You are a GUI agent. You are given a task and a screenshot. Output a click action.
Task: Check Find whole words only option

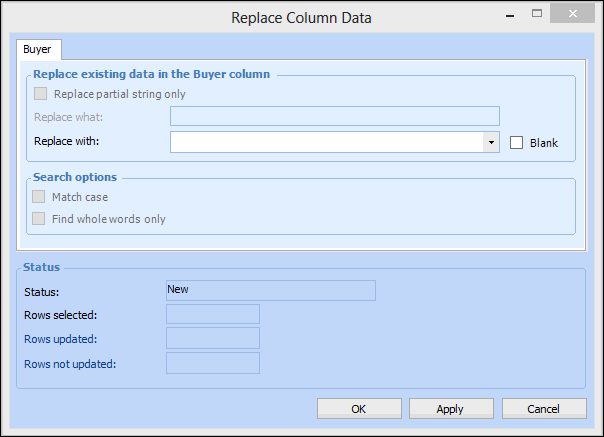(x=41, y=218)
